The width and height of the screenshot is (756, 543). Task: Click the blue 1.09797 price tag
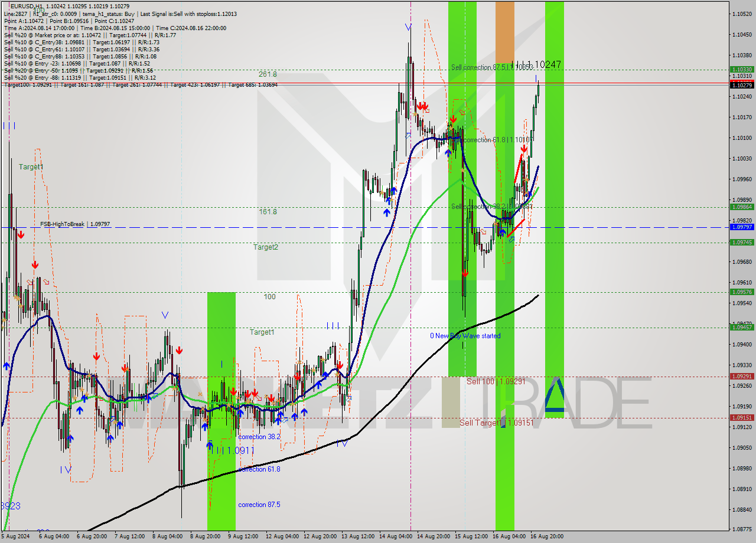[x=742, y=227]
